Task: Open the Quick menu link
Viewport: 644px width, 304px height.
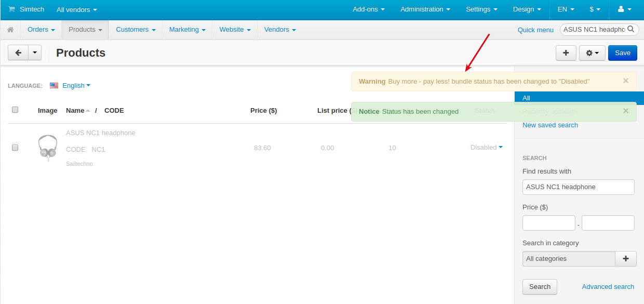Action: [535, 30]
